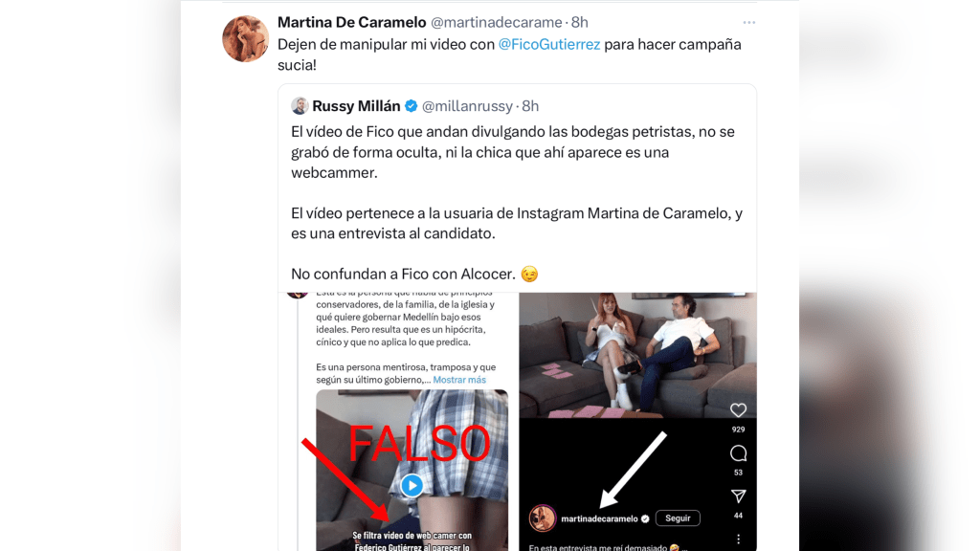Open the martinadecaramelo Instagram username
Image resolution: width=980 pixels, height=551 pixels.
599,518
